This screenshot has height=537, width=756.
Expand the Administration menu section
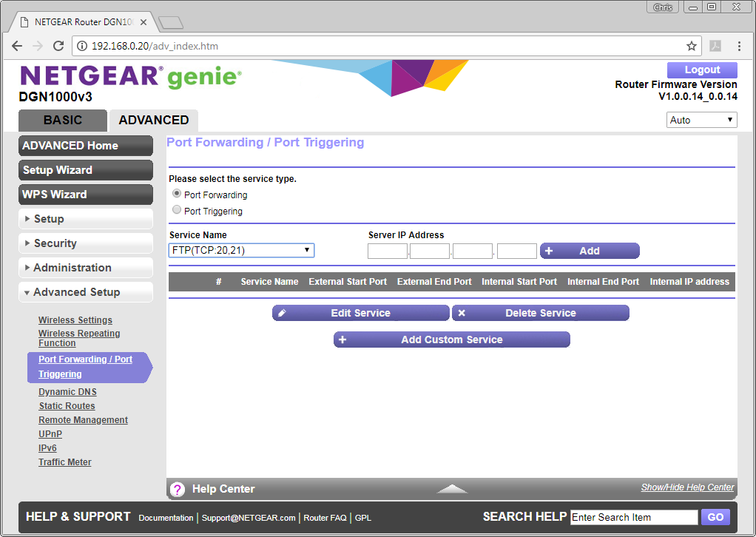click(x=86, y=268)
